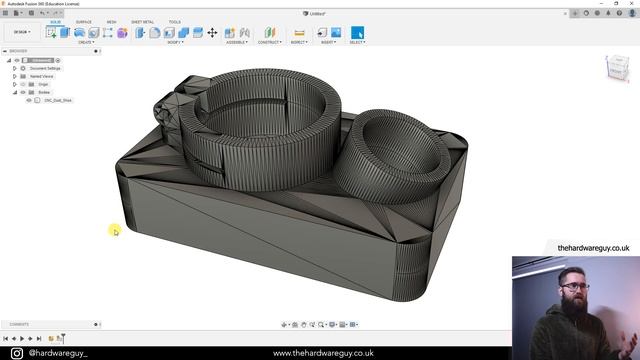640x360 pixels.
Task: Undo the last action
Action: (x=42, y=13)
